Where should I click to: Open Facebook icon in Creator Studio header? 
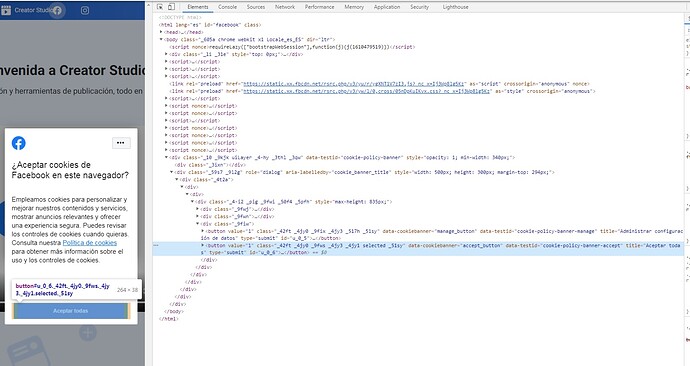pos(57,10)
